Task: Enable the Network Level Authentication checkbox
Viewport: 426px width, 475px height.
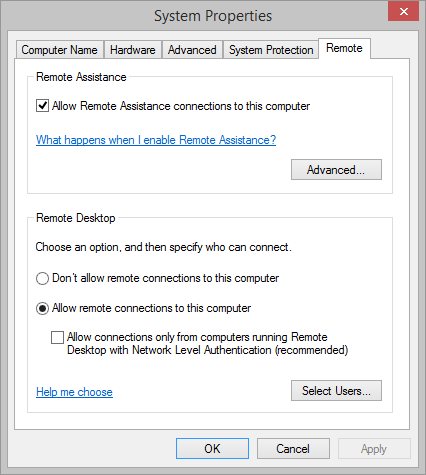Action: [57, 337]
